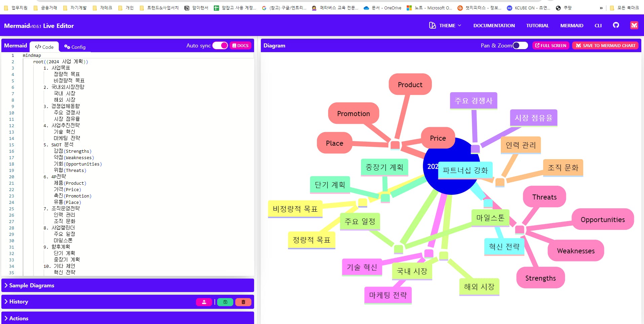Click the 마케팅 전략 node in the diagram
The image size is (644, 324).
tap(388, 295)
